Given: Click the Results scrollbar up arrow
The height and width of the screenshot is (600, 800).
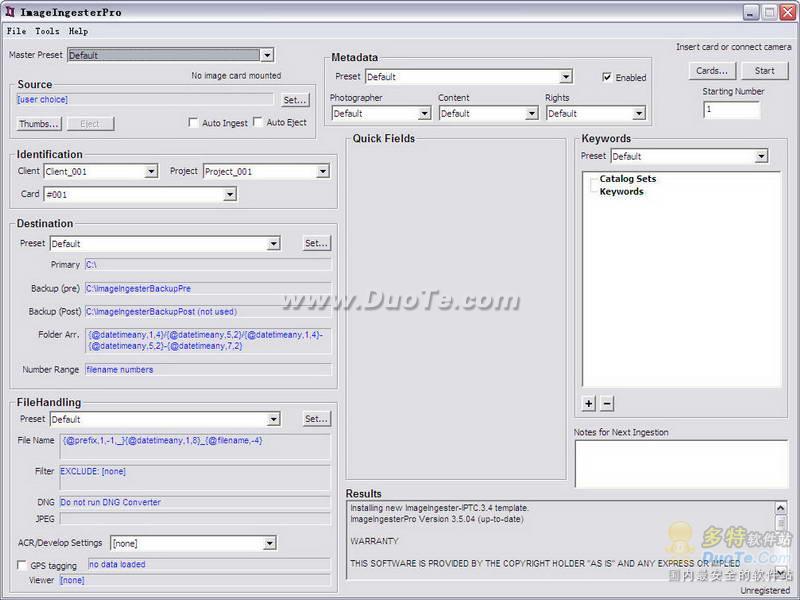Looking at the screenshot, I should coord(781,508).
